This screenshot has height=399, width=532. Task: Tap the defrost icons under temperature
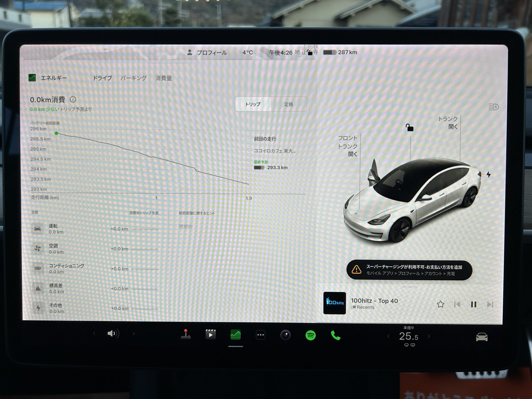[x=410, y=345]
